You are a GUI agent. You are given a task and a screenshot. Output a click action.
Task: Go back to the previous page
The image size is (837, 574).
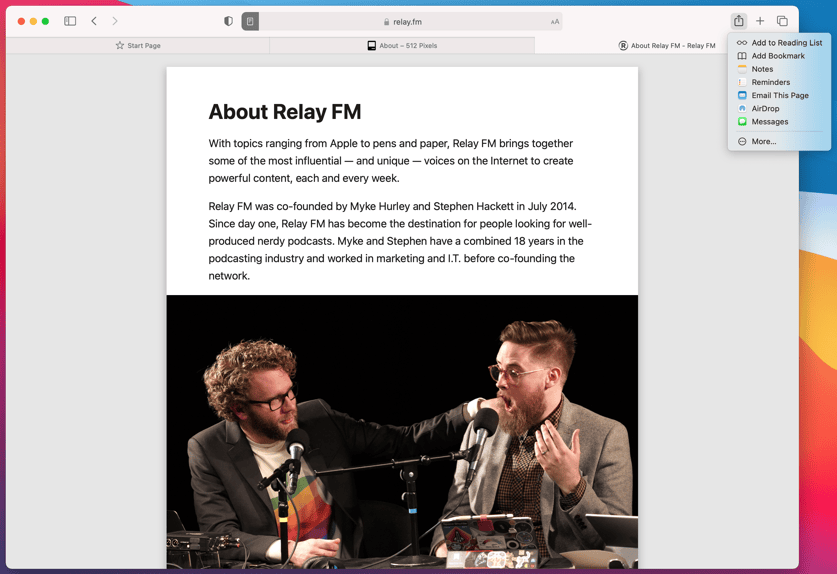(94, 21)
